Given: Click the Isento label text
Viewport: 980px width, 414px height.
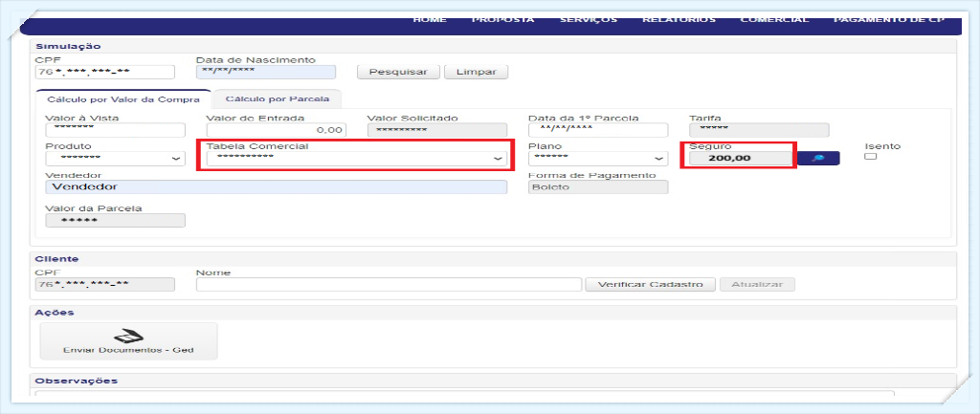Looking at the screenshot, I should pyautogui.click(x=882, y=146).
